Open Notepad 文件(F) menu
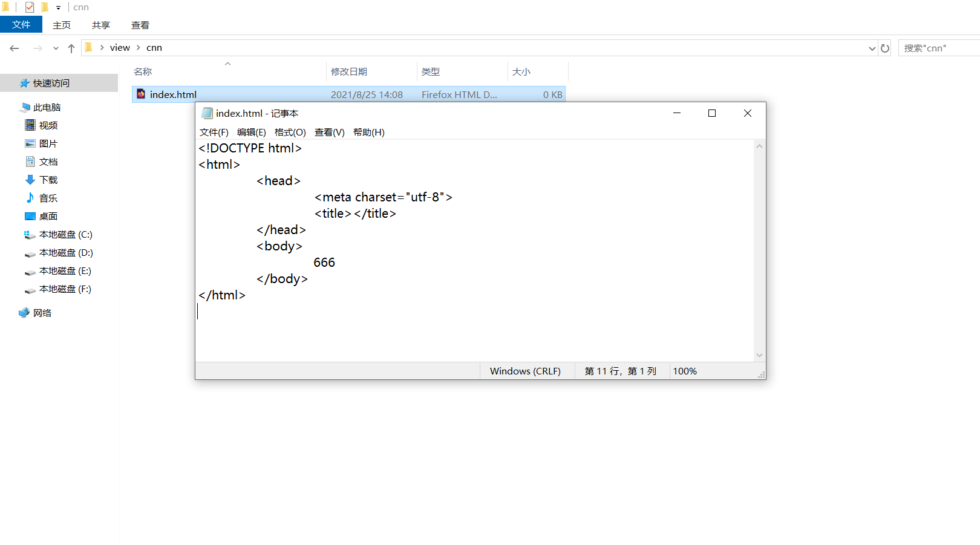The height and width of the screenshot is (545, 980). pos(214,132)
